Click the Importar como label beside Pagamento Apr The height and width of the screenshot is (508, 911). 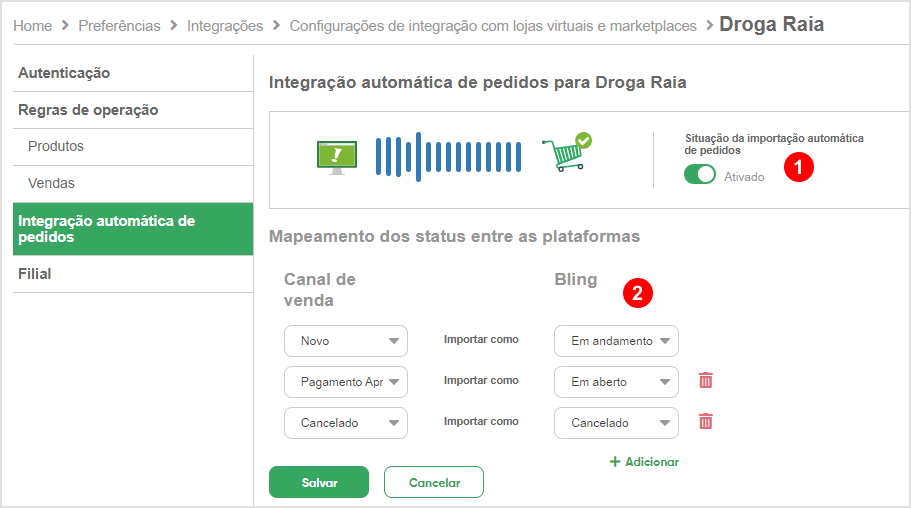coord(481,380)
